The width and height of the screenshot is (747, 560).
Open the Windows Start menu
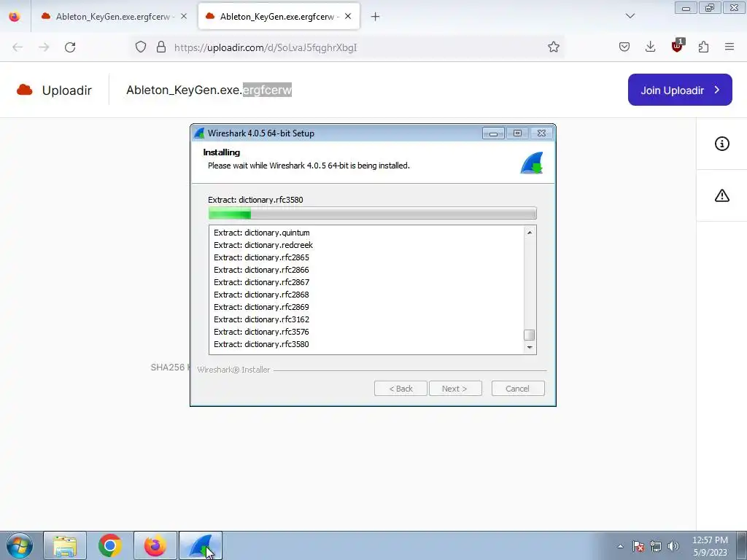click(x=20, y=545)
